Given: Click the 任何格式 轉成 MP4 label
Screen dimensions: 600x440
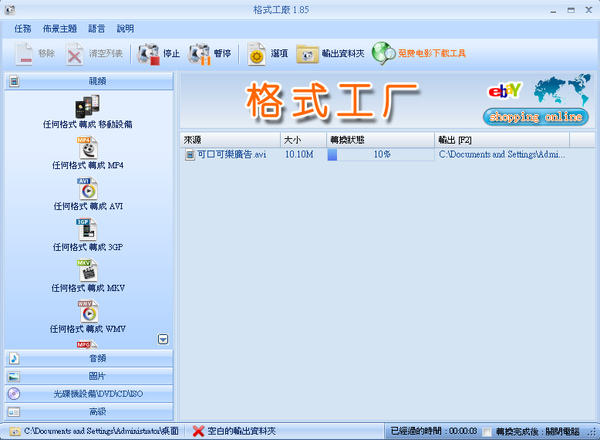Looking at the screenshot, I should pos(88,165).
